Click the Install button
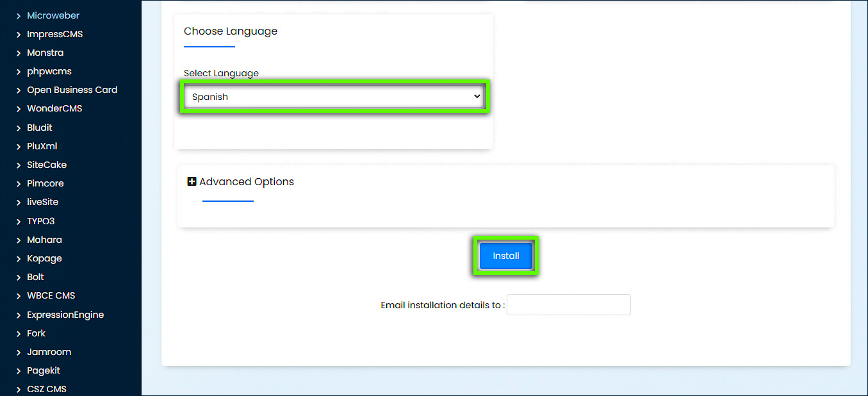 pyautogui.click(x=505, y=255)
